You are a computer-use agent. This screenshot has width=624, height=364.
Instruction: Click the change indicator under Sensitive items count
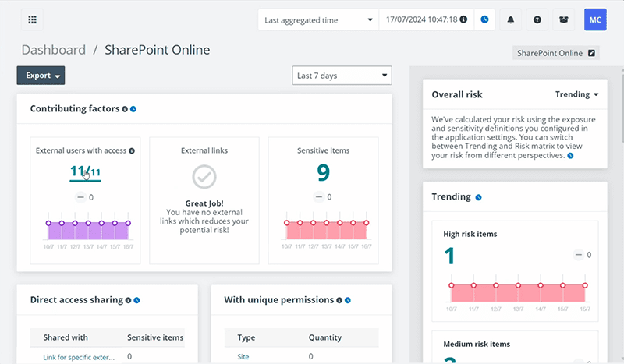click(x=323, y=197)
